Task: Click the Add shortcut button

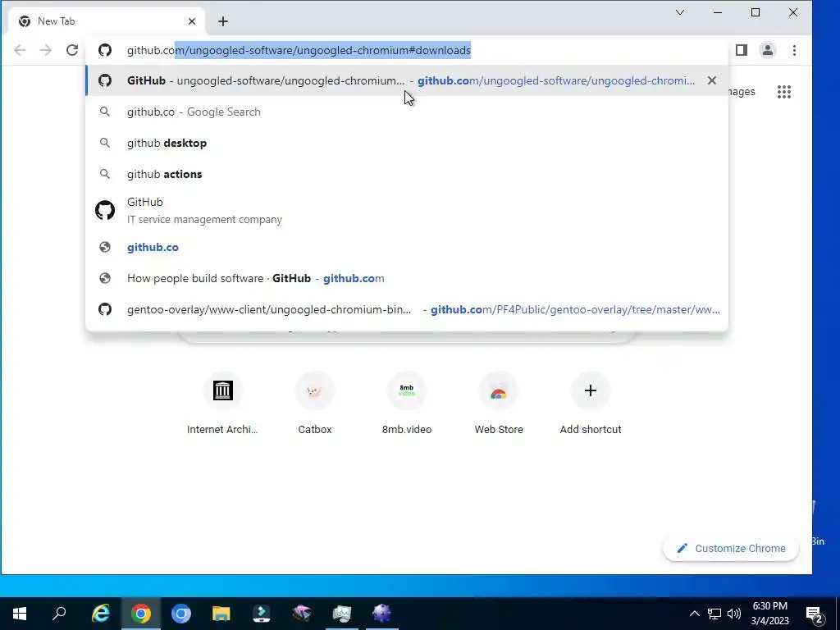Action: coord(591,404)
